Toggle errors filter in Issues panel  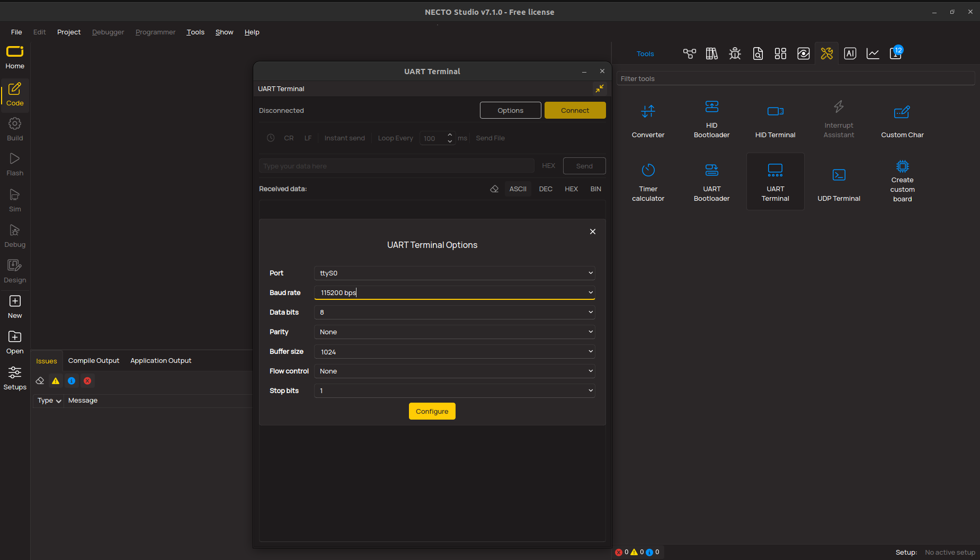coord(87,380)
